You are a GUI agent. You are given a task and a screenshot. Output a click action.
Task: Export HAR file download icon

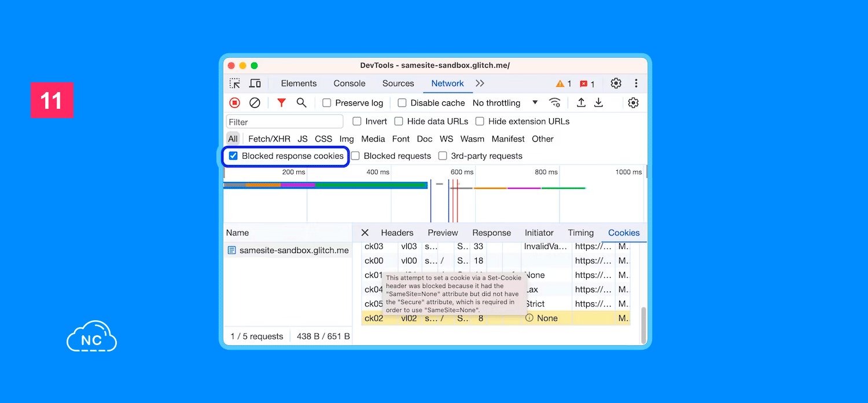599,102
